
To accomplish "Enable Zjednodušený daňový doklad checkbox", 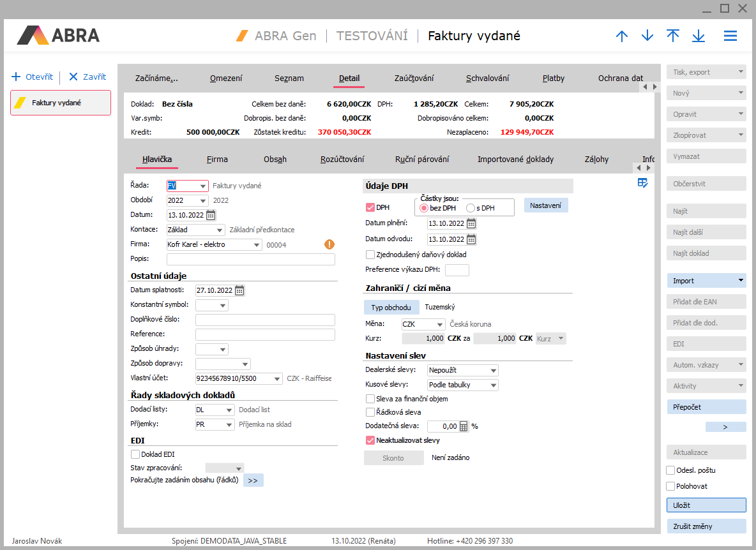I will pos(370,255).
